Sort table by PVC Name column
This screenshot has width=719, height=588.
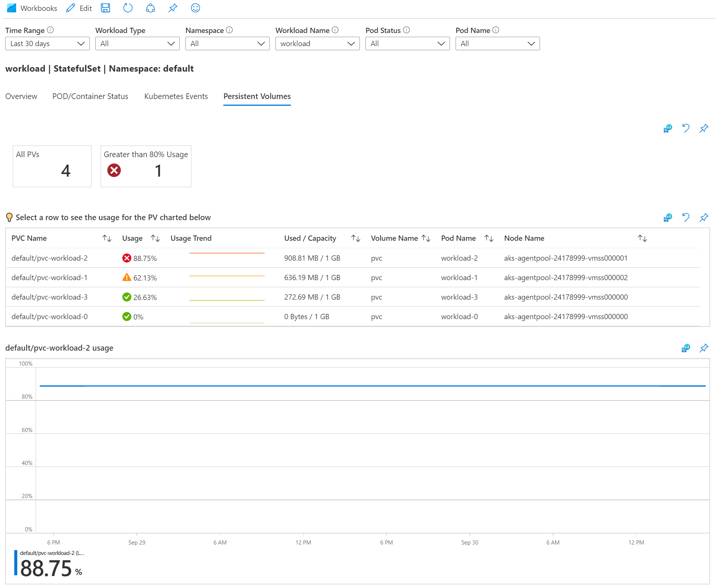[x=107, y=238]
